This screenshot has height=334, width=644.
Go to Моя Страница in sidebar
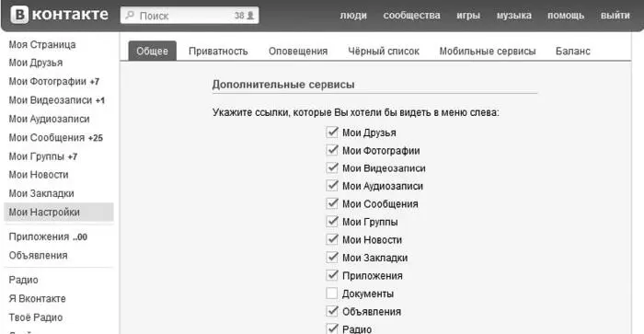pos(42,44)
